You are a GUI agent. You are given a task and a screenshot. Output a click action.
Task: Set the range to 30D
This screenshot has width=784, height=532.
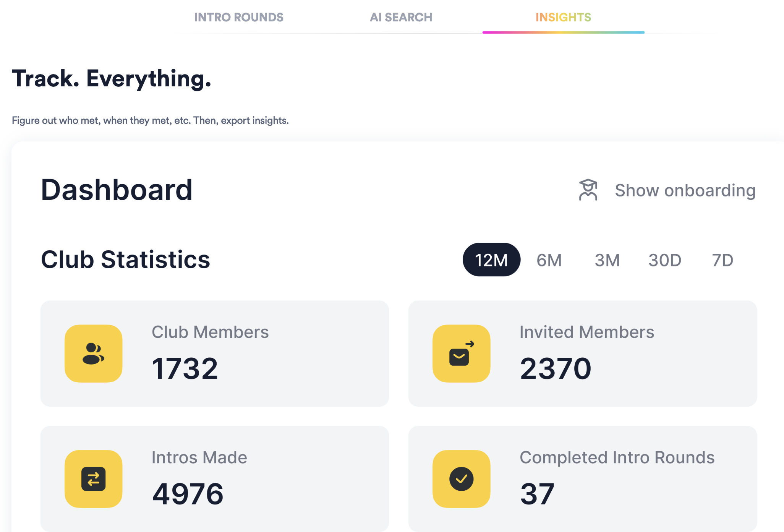click(665, 260)
